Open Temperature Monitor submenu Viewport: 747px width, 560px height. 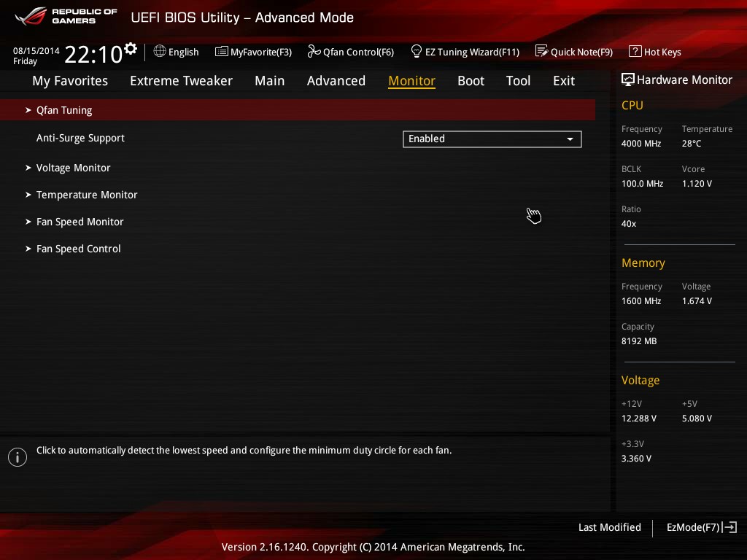tap(87, 195)
